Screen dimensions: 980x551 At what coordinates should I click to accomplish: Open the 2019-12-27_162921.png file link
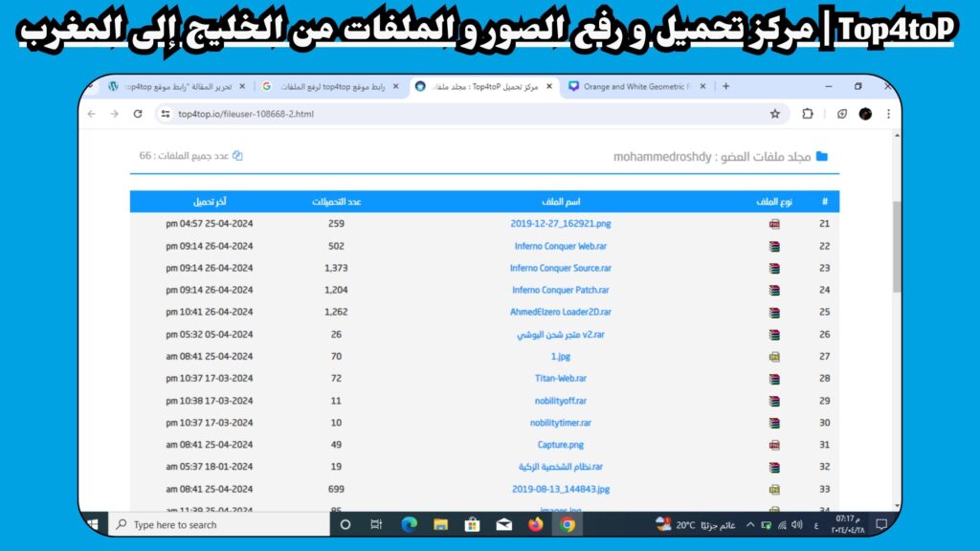[560, 223]
